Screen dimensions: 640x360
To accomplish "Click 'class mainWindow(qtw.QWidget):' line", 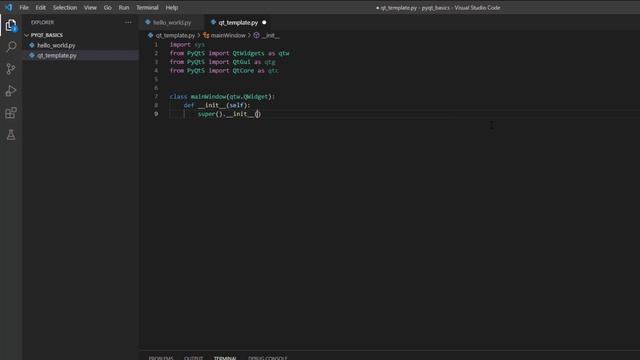I will click(222, 96).
